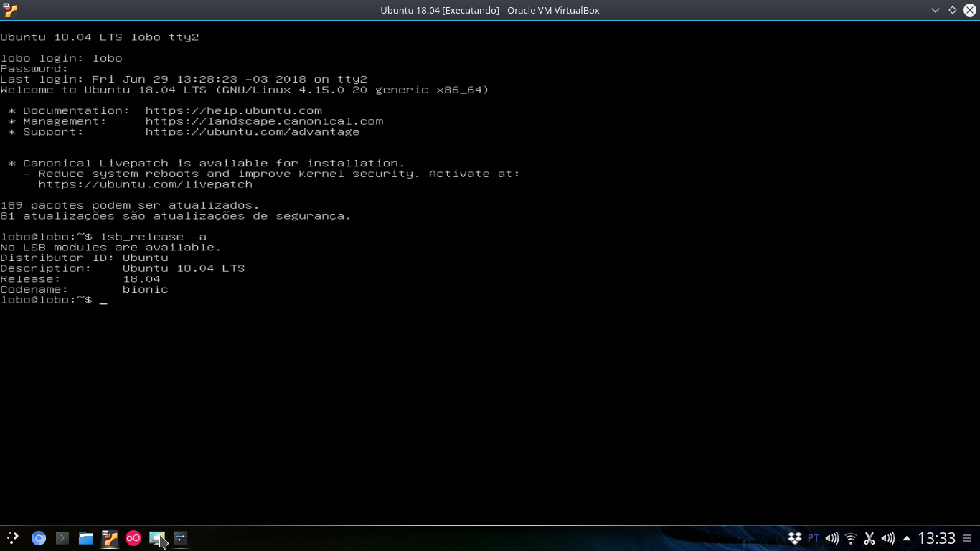Click 'Ubuntu 18.04 LTS lobo tty2' header line
The width and height of the screenshot is (980, 551).
(x=99, y=37)
